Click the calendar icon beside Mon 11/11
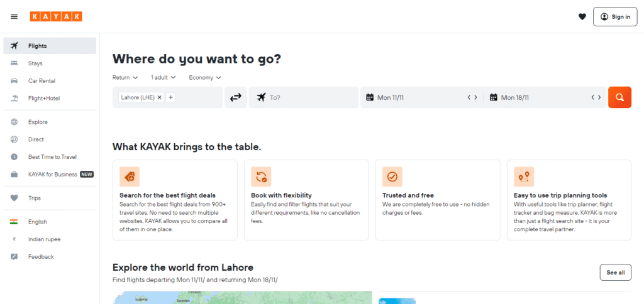 370,97
